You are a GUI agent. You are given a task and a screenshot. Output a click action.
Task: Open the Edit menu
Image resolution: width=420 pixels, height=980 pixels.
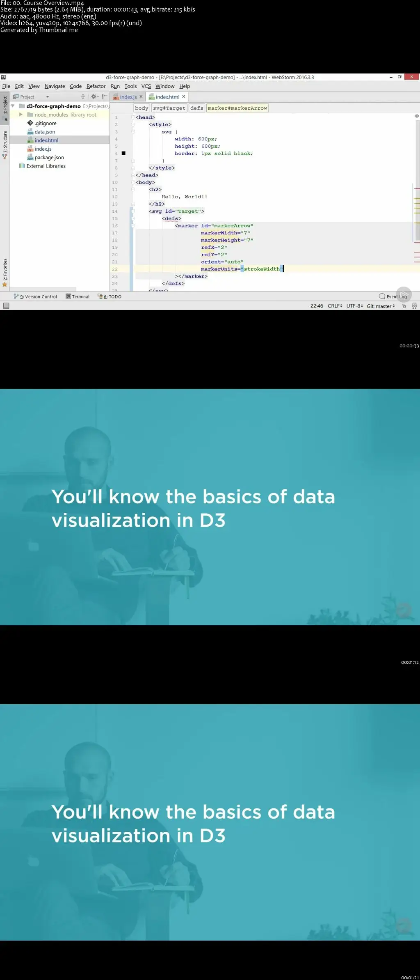click(19, 86)
